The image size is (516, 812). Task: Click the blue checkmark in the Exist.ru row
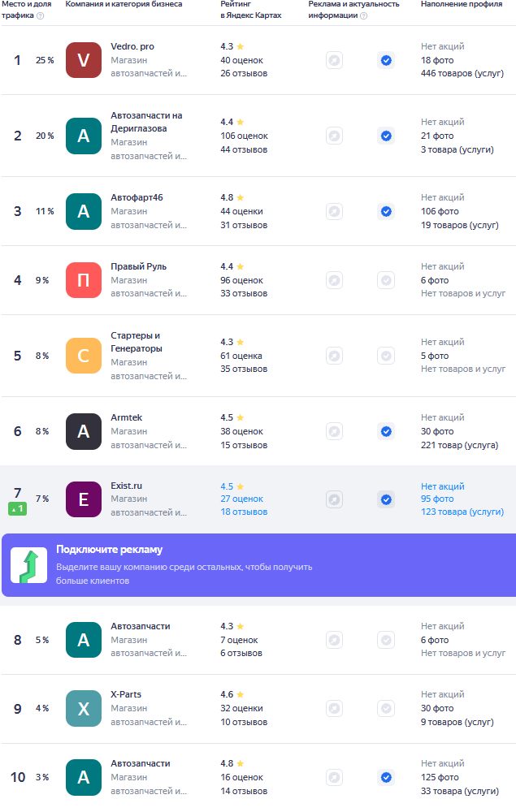pyautogui.click(x=386, y=499)
